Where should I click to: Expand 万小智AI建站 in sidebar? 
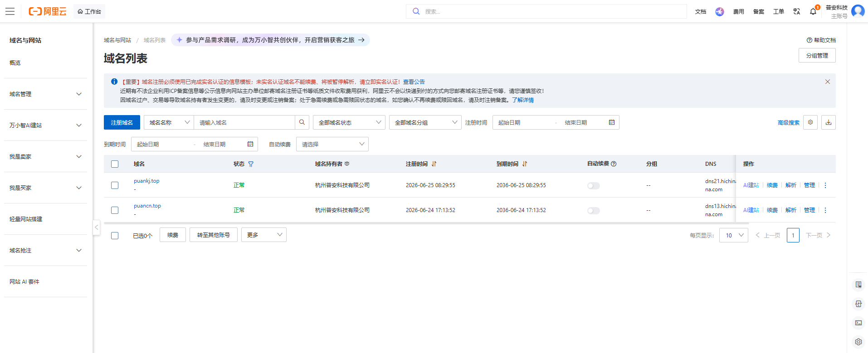(45, 126)
